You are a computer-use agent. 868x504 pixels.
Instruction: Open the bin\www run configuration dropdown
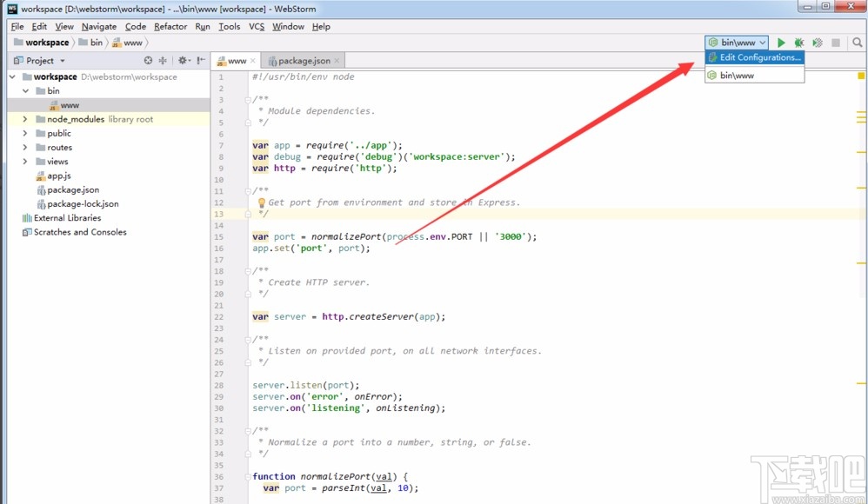(737, 43)
